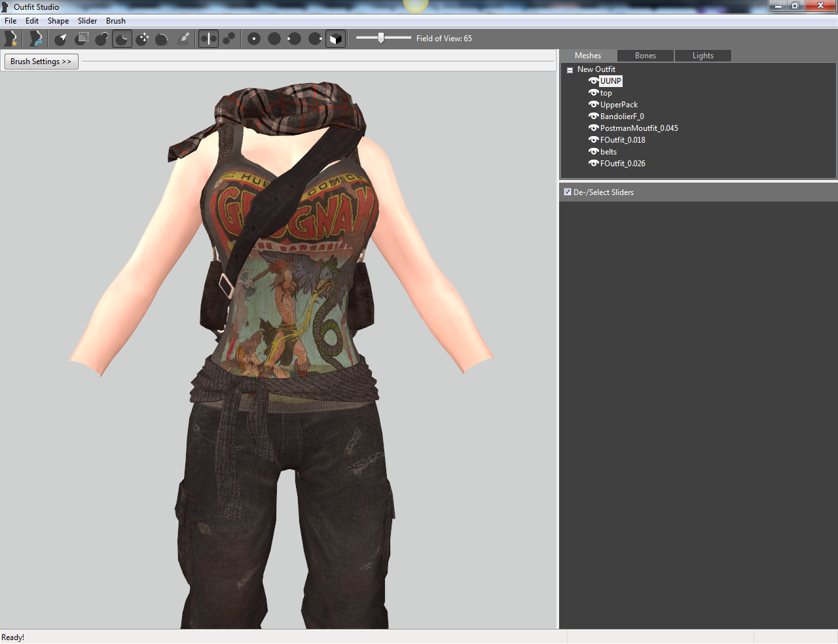
Task: Pick the Mask brush with dotted square
Action: pyautogui.click(x=82, y=39)
